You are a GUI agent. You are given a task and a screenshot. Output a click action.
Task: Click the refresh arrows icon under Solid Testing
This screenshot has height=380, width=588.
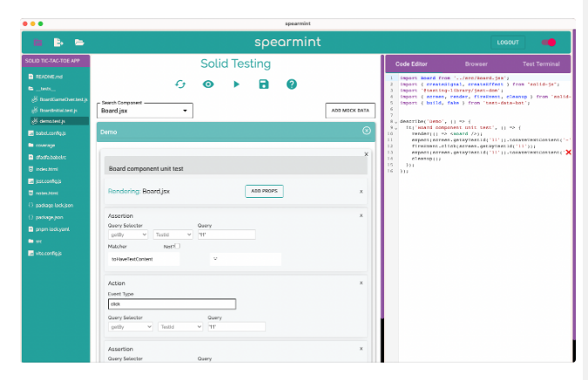tap(180, 85)
